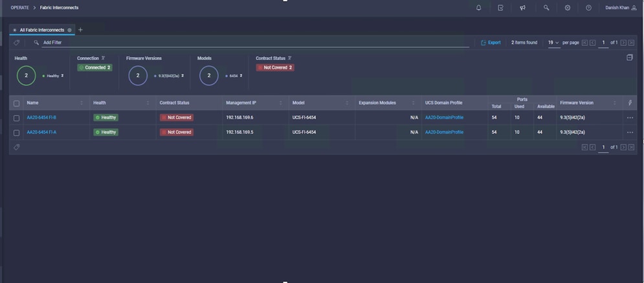Click the Not Covered badge in FI-A row

[177, 132]
